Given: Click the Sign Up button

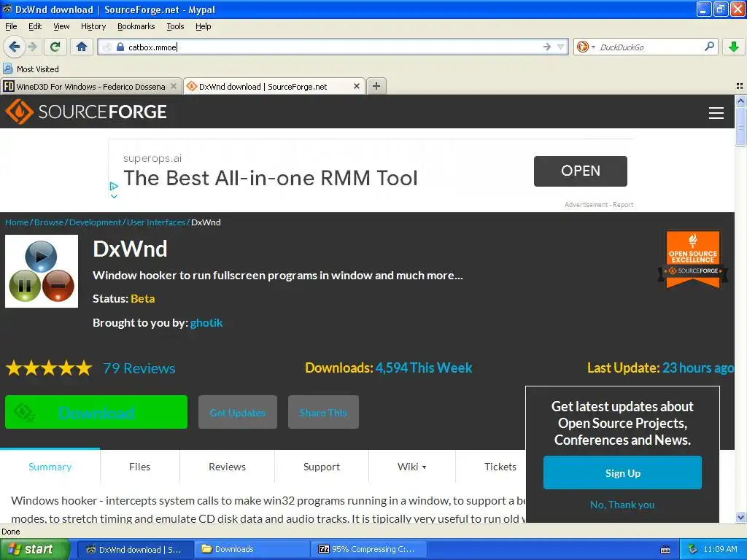Looking at the screenshot, I should click(x=623, y=472).
